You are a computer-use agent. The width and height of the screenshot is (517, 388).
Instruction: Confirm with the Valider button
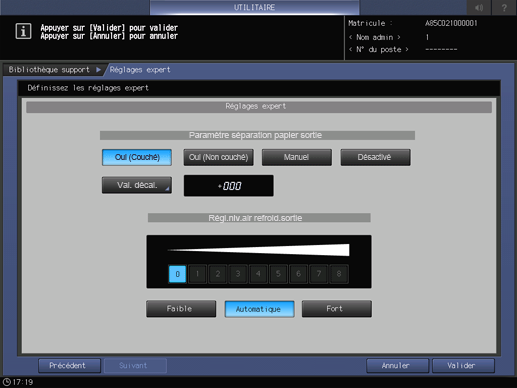[463, 366]
